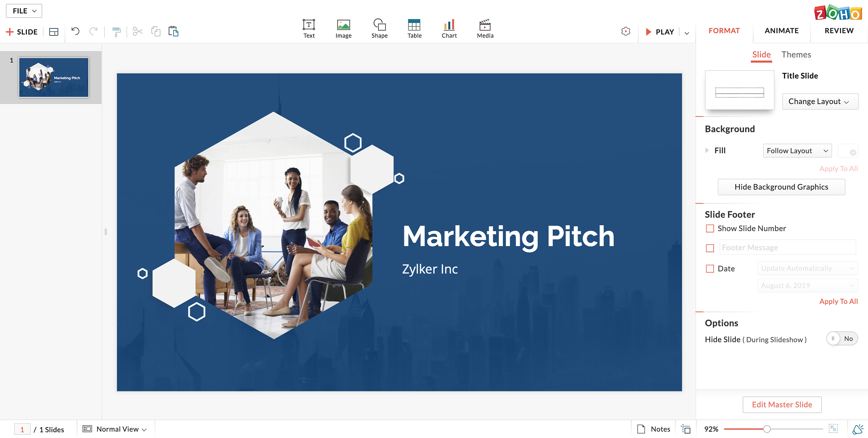Click the zoom slider handle
This screenshot has width=868, height=438.
coord(766,429)
